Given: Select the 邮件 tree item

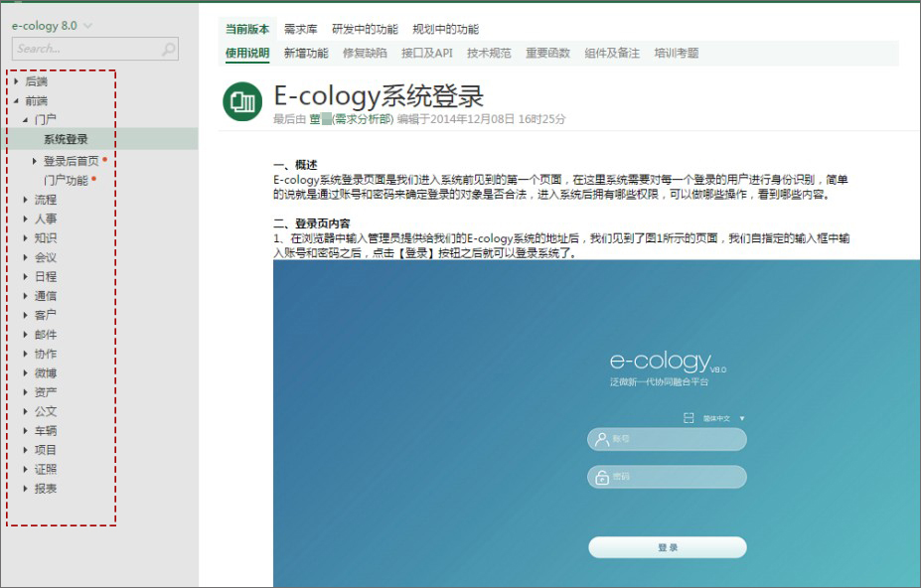Looking at the screenshot, I should [46, 335].
